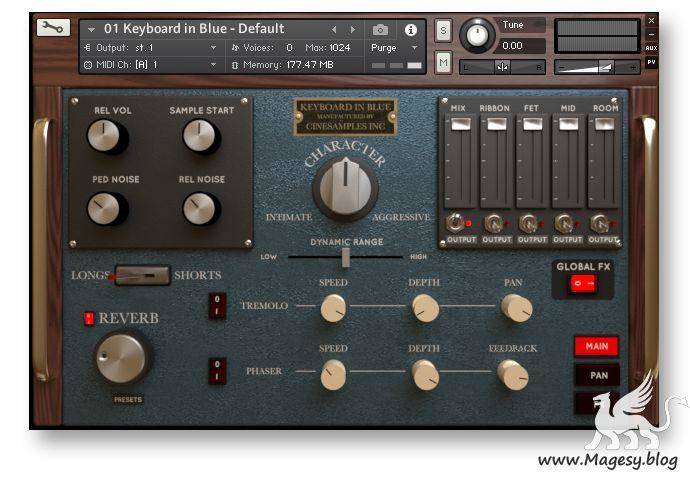This screenshot has width=690, height=478.
Task: Open instrument info via the i icon
Action: click(411, 30)
